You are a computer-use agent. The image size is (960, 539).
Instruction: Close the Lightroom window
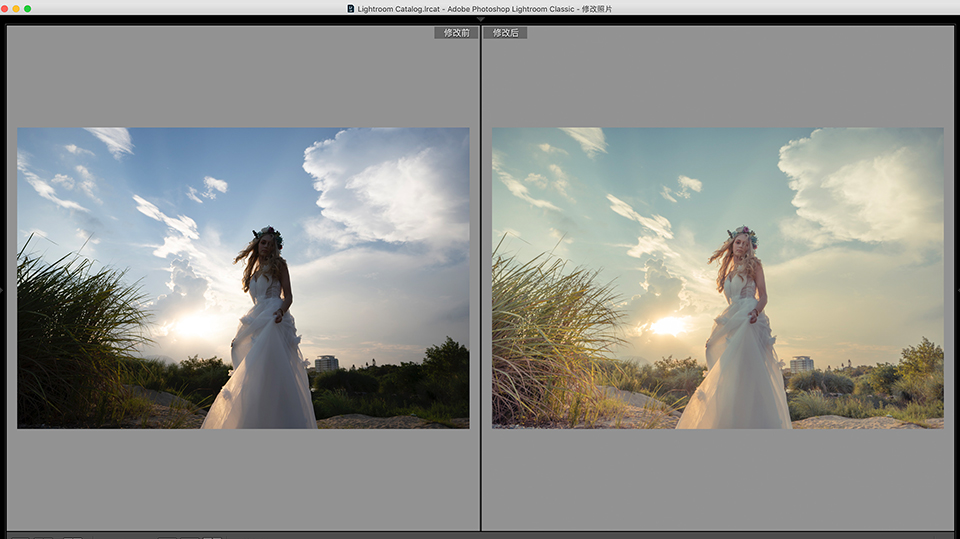coord(5,9)
